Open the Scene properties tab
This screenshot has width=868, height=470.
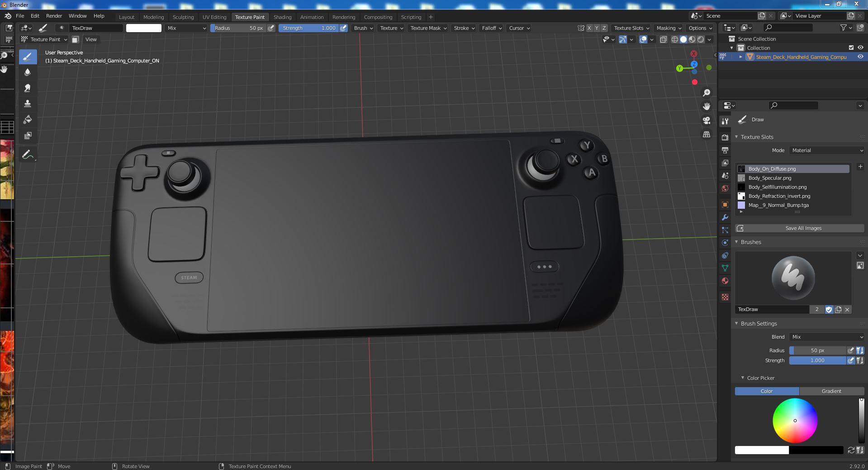coord(725,176)
